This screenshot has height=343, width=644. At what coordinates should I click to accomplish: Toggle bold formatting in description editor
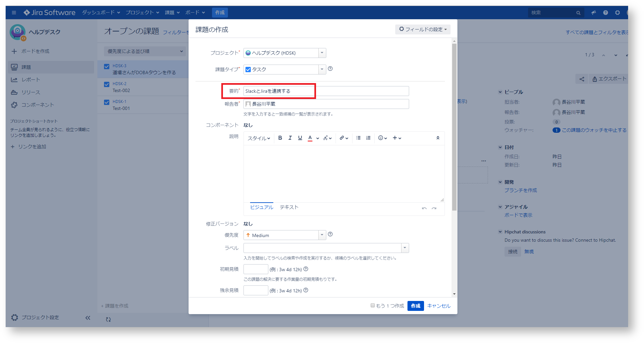pos(280,138)
